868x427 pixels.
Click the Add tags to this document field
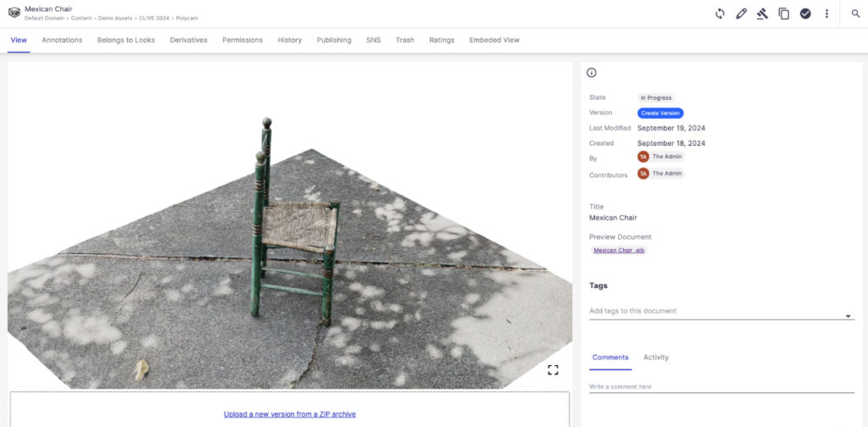pos(712,311)
